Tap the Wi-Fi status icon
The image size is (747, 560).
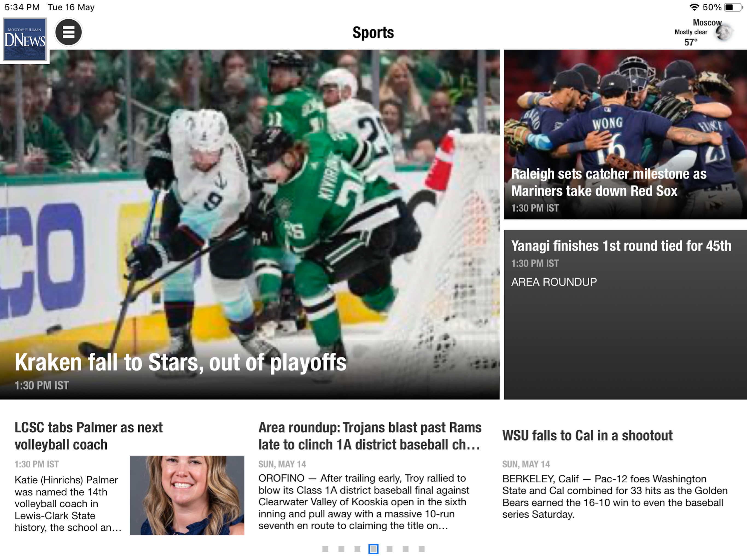coord(694,7)
